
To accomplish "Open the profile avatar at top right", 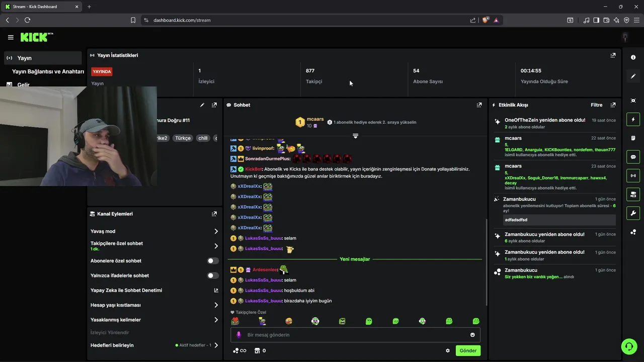I will (x=625, y=37).
